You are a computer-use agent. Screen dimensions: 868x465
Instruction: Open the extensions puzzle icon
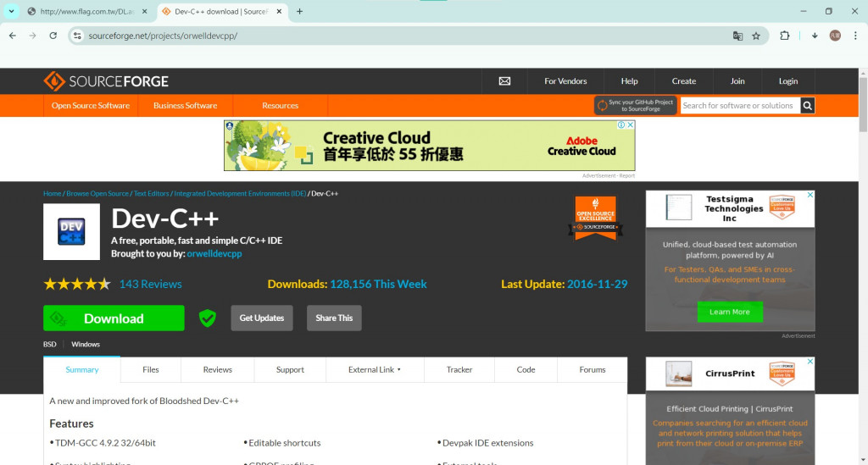(784, 36)
